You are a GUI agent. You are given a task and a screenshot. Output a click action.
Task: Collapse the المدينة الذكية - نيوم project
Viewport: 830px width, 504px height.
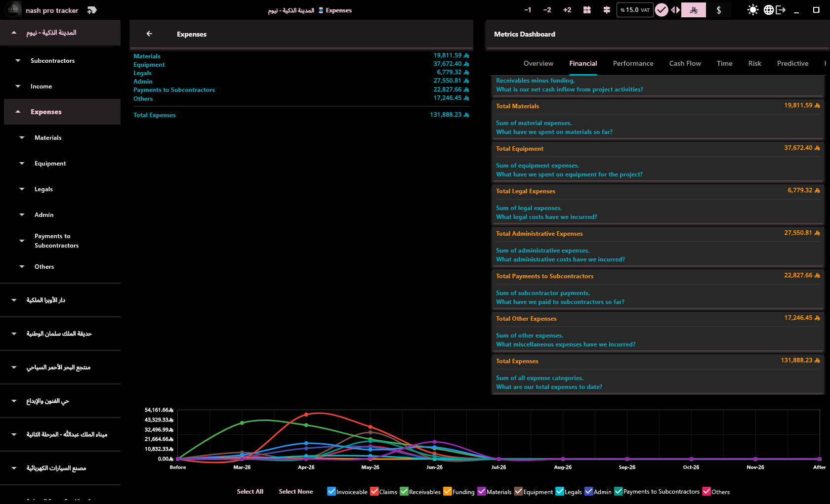[14, 33]
